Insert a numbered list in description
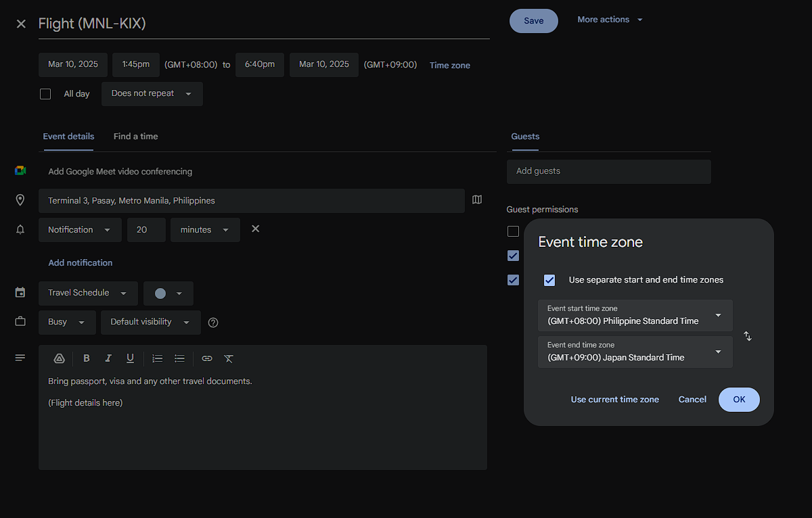 [x=158, y=358]
